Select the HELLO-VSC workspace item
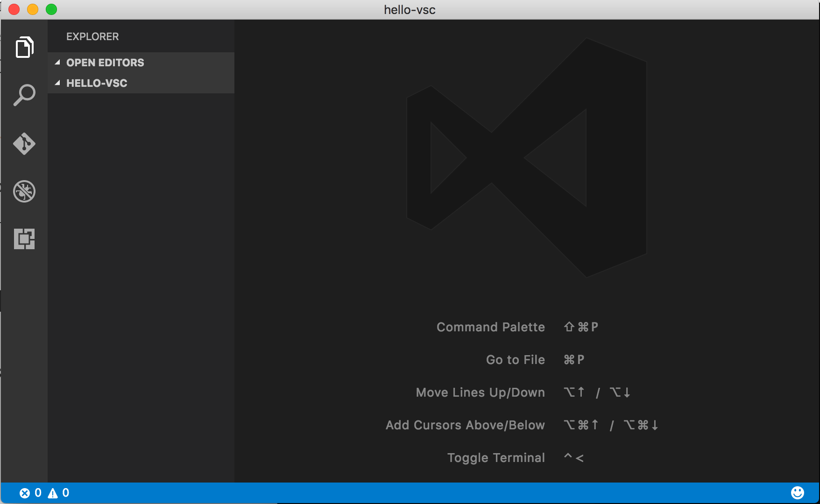This screenshot has width=820, height=504. (97, 83)
